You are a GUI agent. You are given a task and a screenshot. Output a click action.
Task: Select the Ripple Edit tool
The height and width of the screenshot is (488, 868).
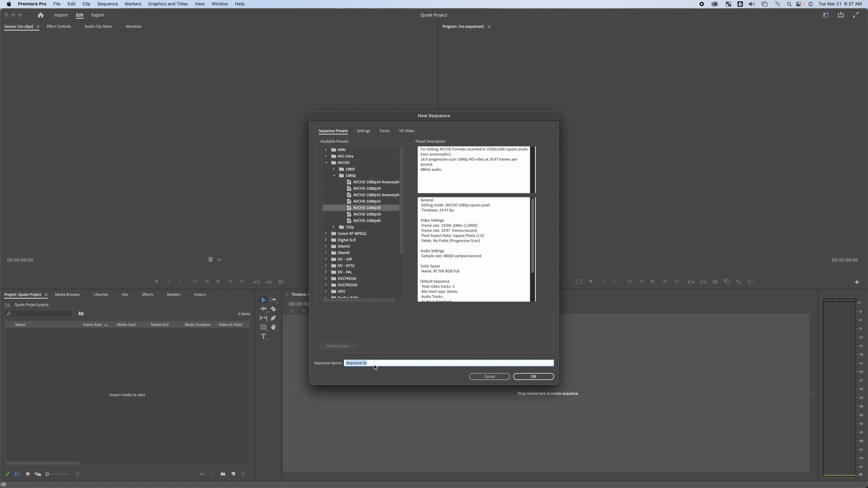coord(264,309)
